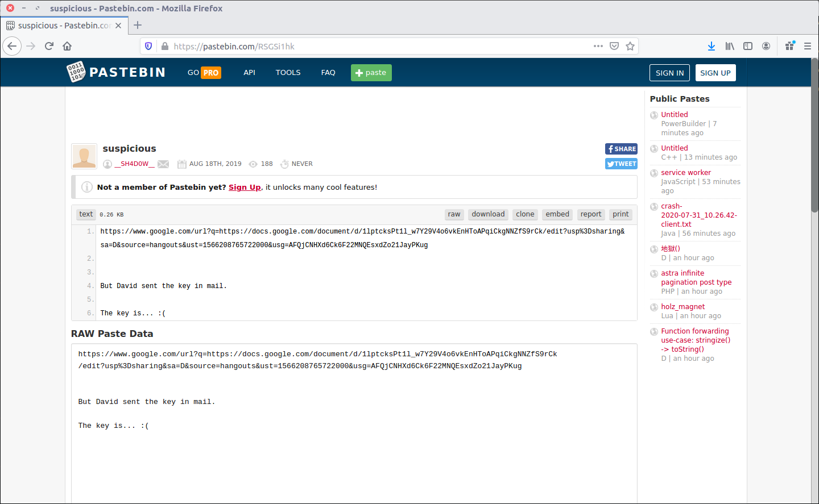This screenshot has width=819, height=504.
Task: Bookmark this page with star icon
Action: pos(630,46)
